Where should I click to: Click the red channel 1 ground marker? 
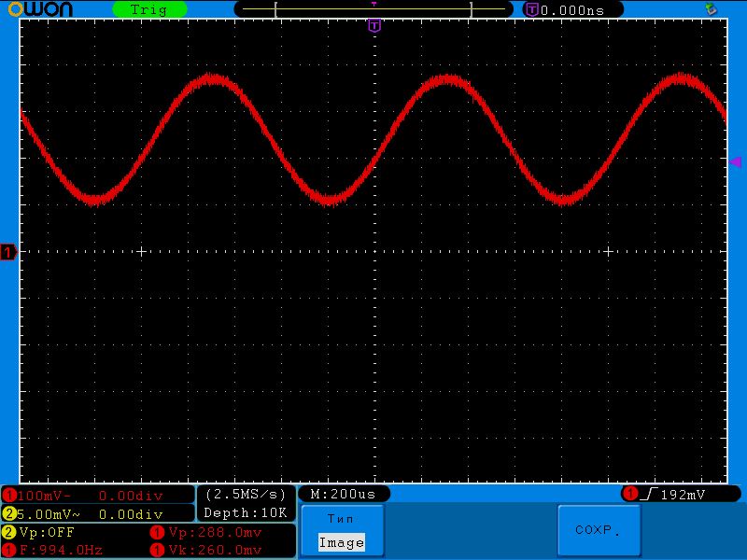tap(8, 252)
